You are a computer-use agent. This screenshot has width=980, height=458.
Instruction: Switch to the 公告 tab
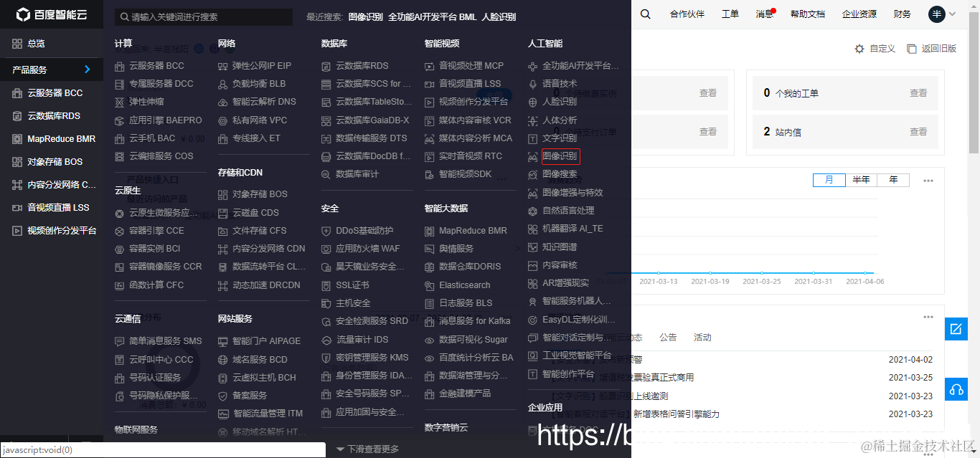(668, 337)
